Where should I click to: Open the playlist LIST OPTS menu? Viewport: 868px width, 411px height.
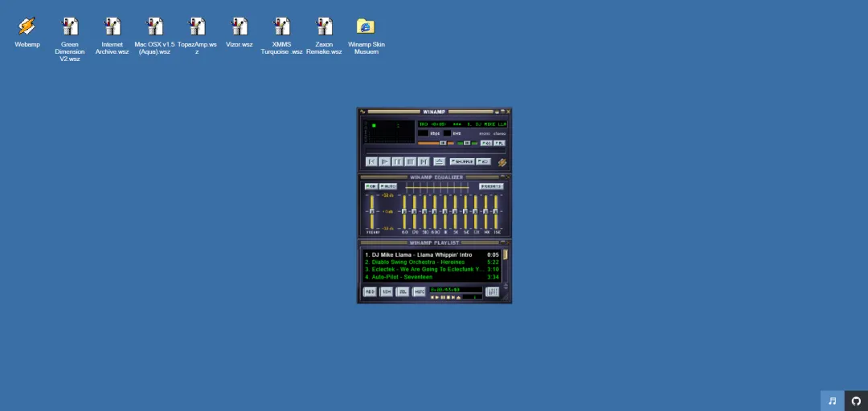click(x=492, y=291)
